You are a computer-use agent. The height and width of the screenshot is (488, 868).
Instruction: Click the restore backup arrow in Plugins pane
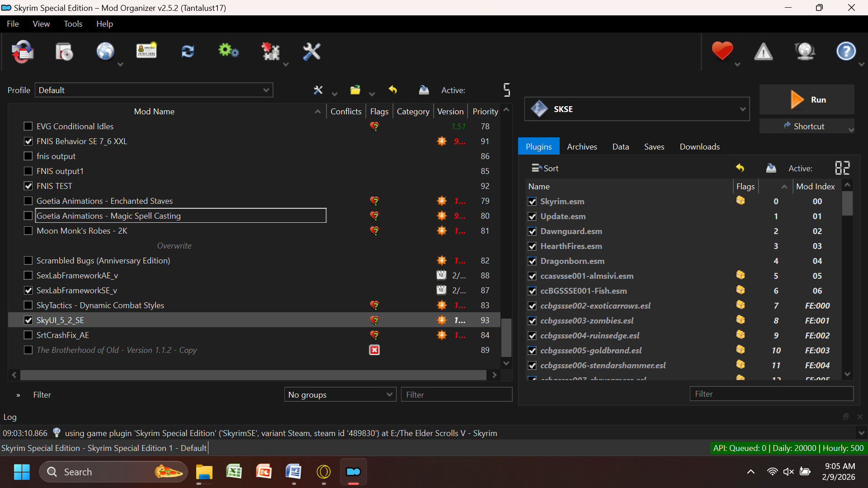(740, 168)
